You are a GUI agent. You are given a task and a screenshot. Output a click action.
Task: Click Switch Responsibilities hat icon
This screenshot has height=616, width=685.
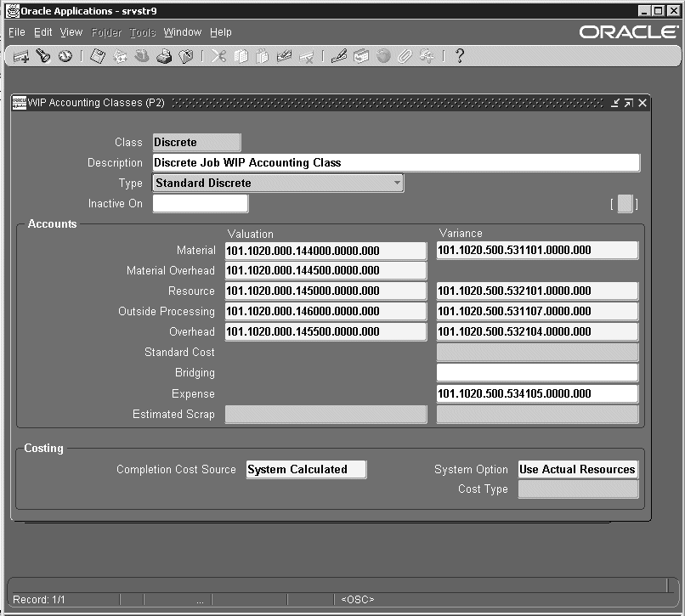(x=142, y=56)
